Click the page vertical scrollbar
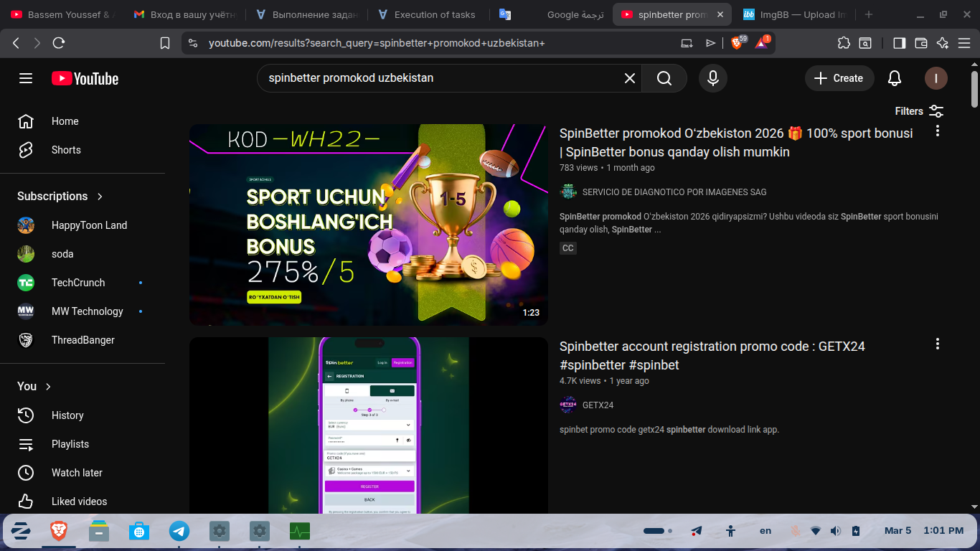The image size is (980, 551). pos(974,89)
